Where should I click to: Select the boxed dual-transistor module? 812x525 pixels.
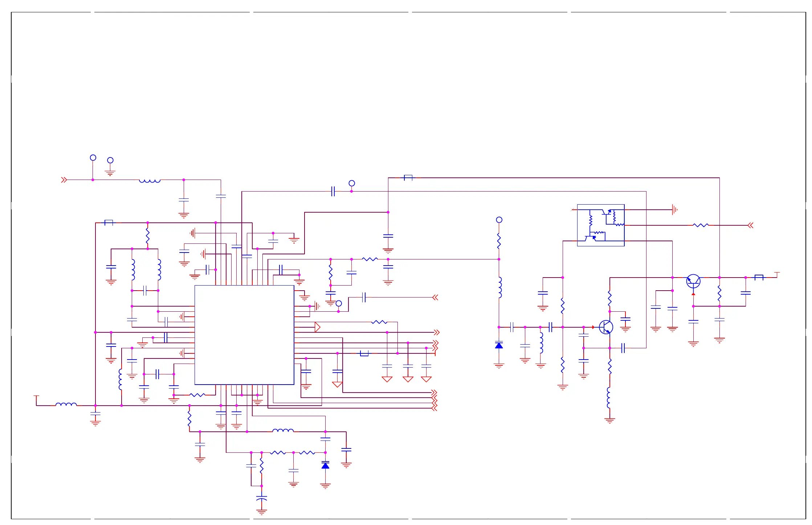point(600,225)
